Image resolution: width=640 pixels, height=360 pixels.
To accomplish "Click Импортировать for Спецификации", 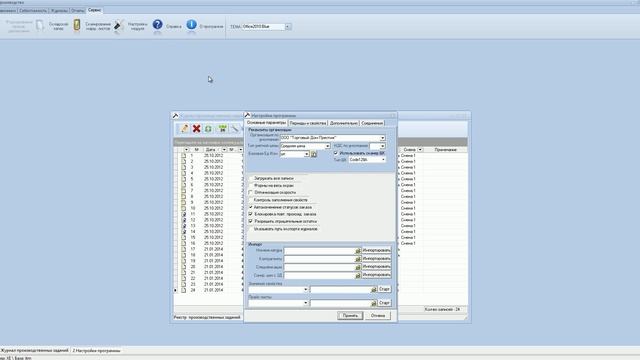I will (376, 267).
